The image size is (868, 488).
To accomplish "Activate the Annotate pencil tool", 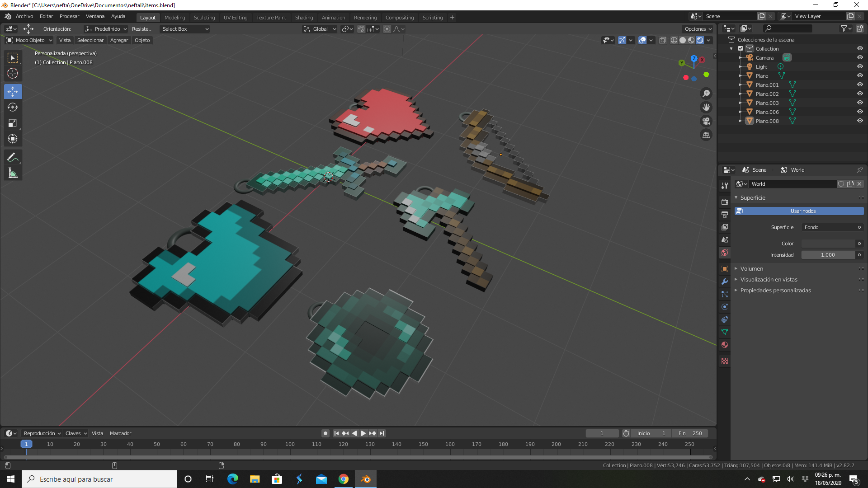I will 13,157.
